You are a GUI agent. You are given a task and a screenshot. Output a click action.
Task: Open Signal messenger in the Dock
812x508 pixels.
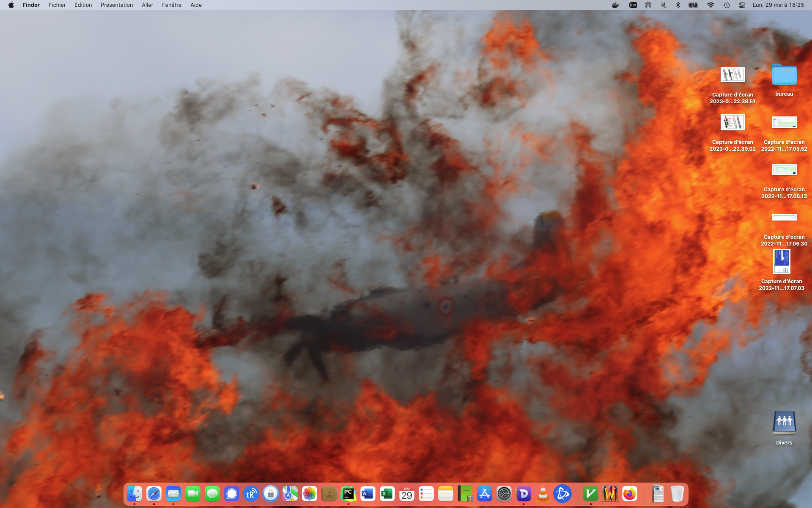(x=232, y=494)
